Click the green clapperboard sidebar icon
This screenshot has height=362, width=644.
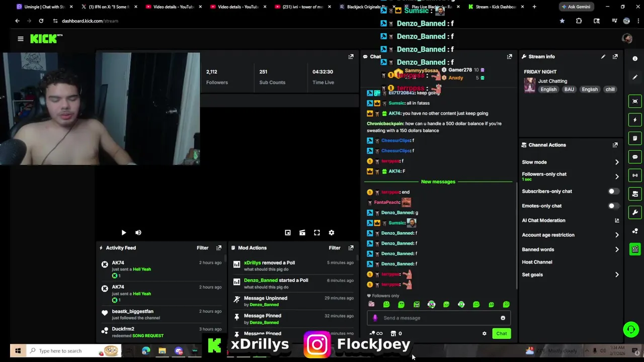pos(635,249)
